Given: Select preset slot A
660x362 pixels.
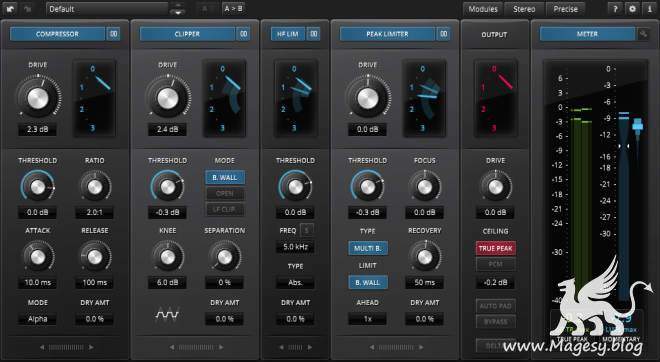Looking at the screenshot, I should (x=205, y=9).
